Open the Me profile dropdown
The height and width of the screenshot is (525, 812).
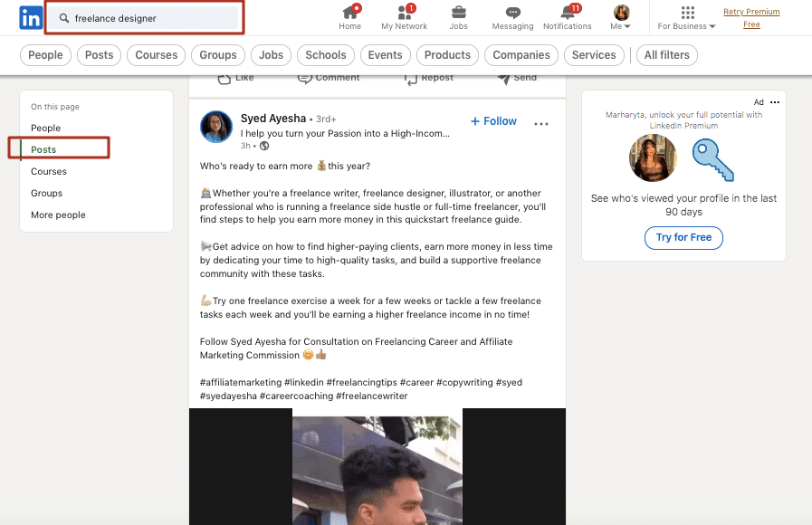(x=620, y=16)
